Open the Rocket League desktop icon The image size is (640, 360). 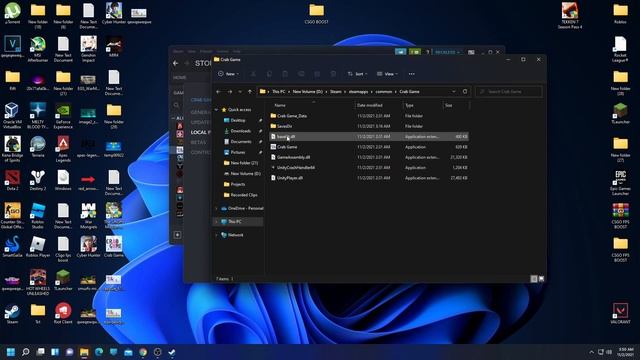click(x=620, y=49)
